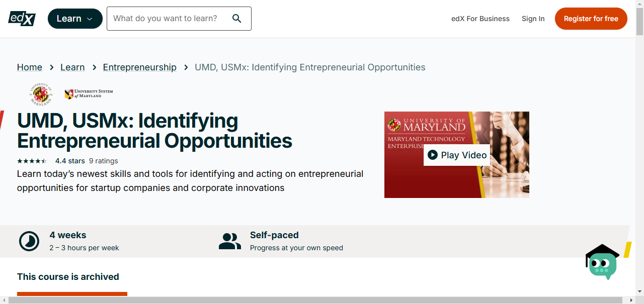Click the clock icon next to 4 weeks
The image size is (644, 304).
click(29, 241)
